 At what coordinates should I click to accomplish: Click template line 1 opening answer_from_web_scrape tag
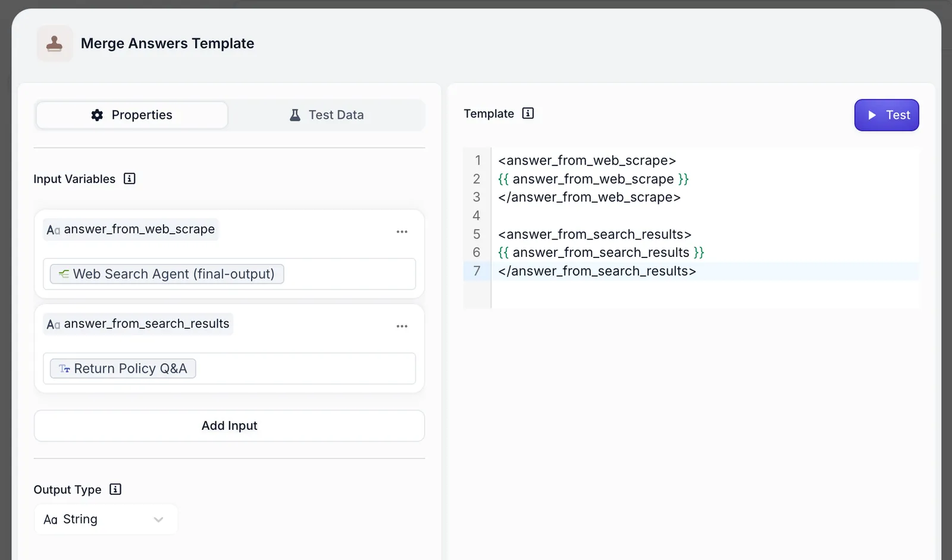click(x=587, y=161)
